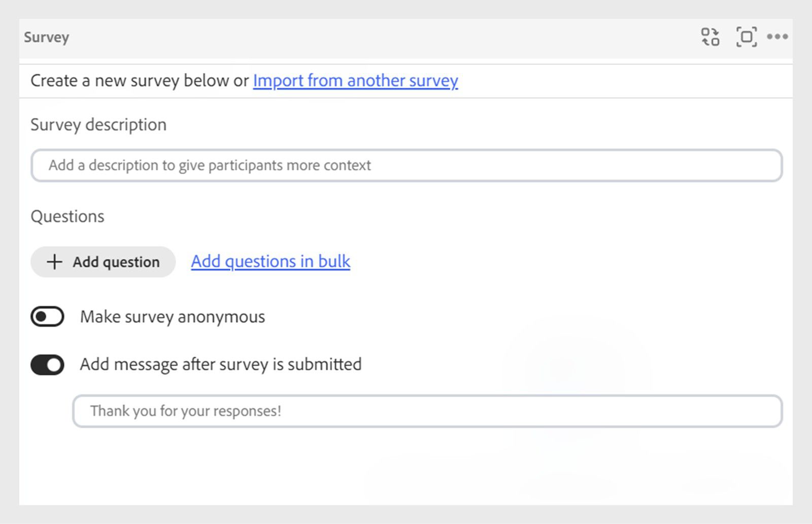Select the Questions section heading
This screenshot has height=524, width=812.
(x=67, y=216)
